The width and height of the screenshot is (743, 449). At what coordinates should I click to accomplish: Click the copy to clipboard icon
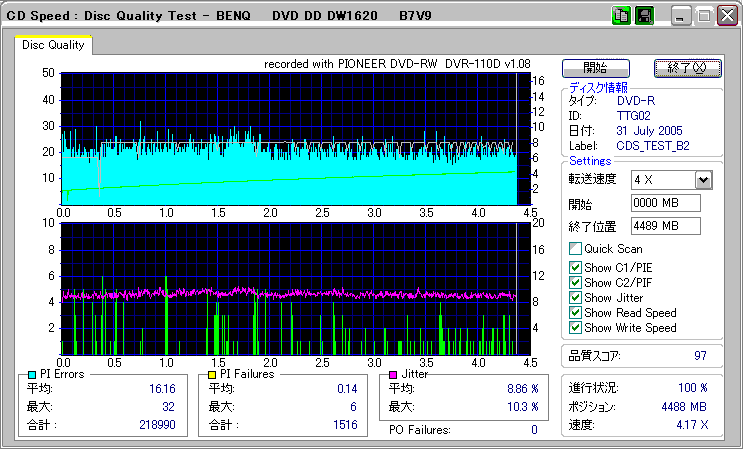pos(620,16)
